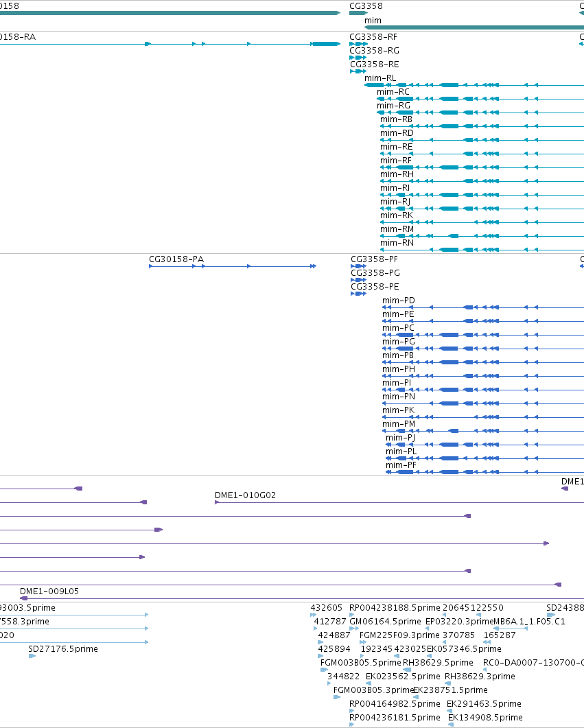Click feature 370785
584x728 pixels.
point(458,635)
